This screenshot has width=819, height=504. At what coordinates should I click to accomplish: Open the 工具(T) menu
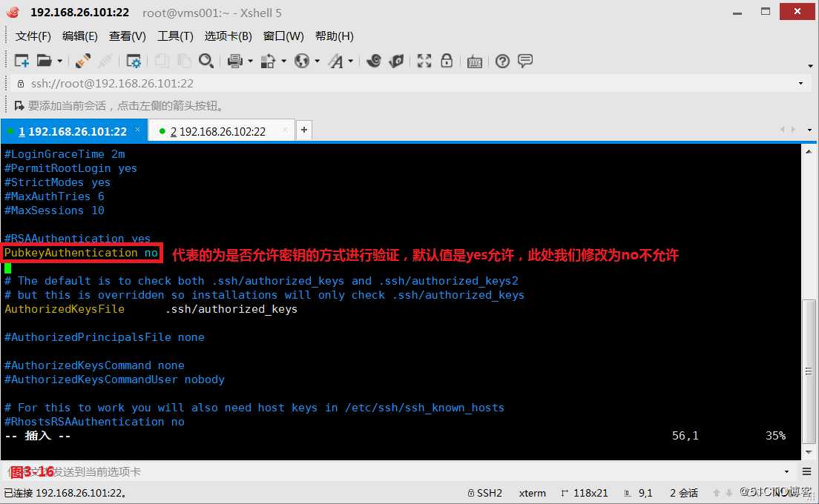click(175, 36)
